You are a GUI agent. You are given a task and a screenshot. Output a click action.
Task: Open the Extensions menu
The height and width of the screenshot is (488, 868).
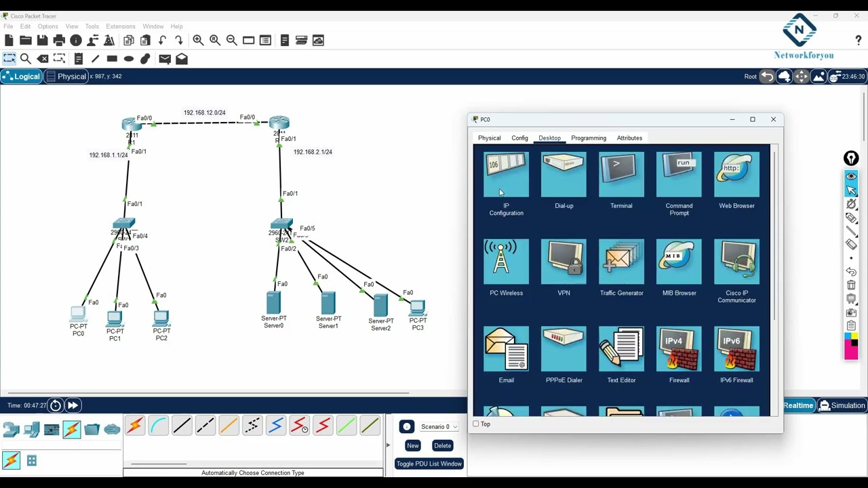coord(121,26)
